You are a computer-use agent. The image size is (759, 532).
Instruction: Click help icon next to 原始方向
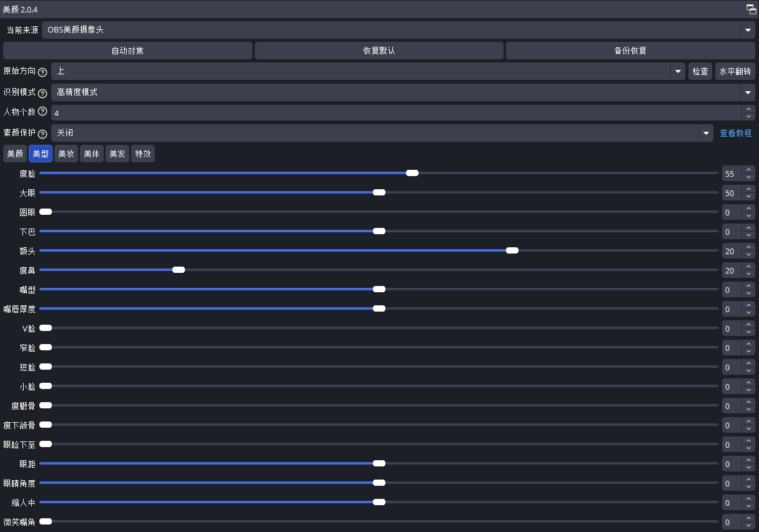(x=42, y=72)
